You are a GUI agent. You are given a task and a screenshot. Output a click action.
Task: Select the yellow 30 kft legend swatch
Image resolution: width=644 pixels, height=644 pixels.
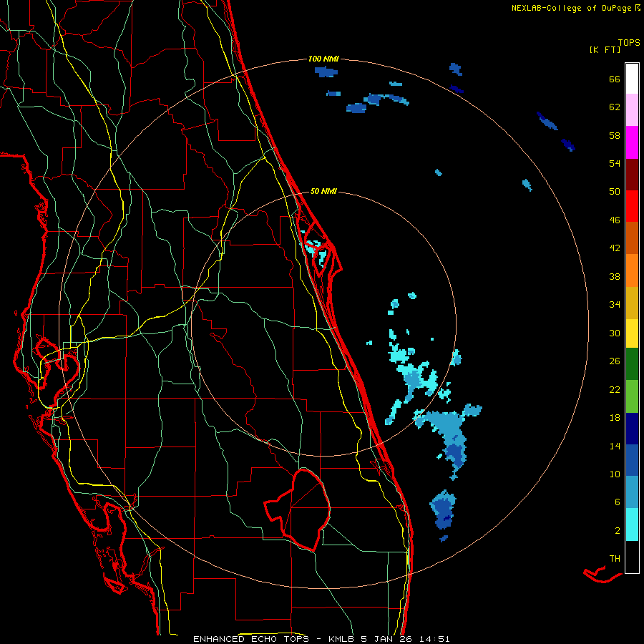(x=632, y=333)
